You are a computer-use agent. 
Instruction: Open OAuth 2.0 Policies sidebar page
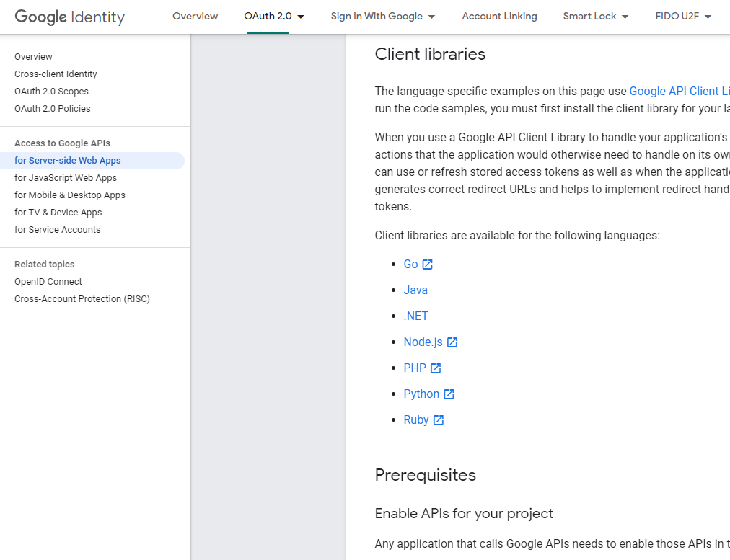(53, 108)
